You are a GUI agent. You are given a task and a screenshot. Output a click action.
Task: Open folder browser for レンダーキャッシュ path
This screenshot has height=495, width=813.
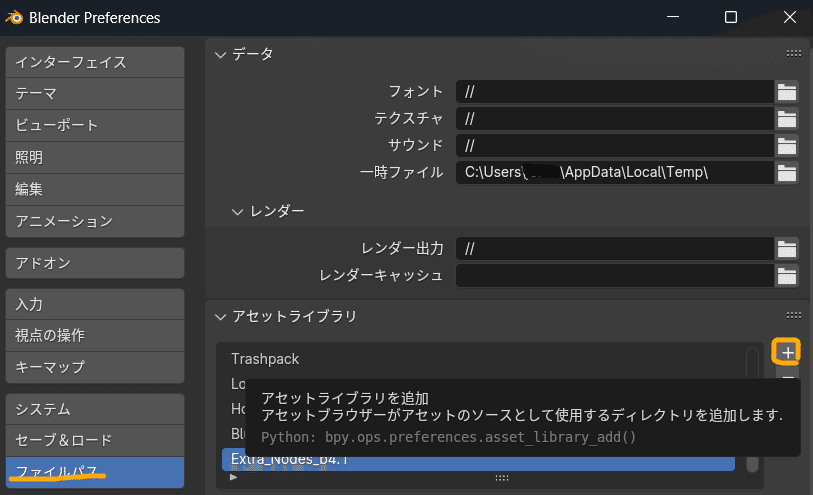point(787,276)
